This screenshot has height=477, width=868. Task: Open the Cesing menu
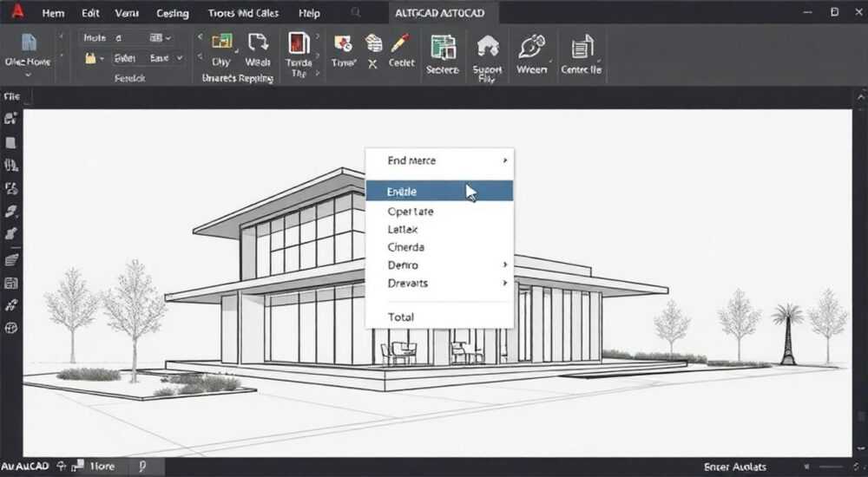(x=172, y=13)
